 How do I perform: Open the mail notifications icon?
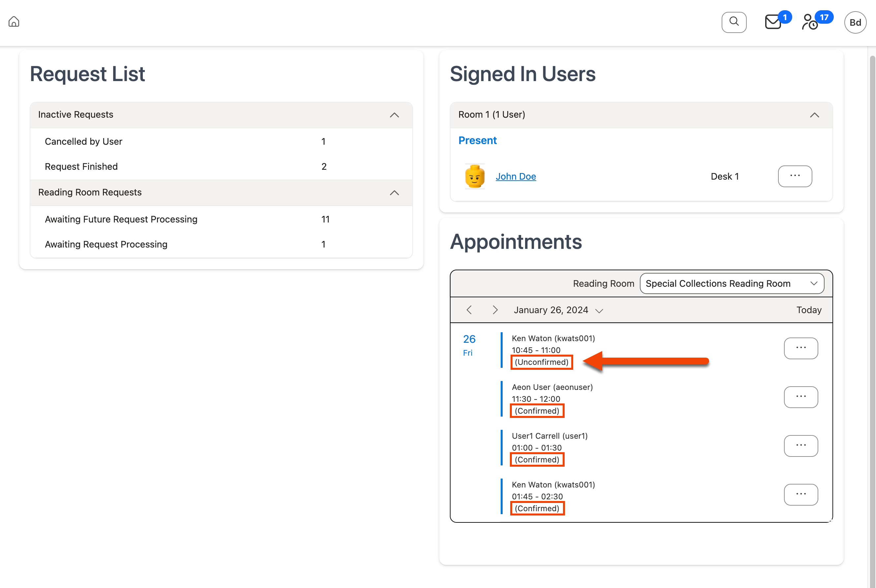point(773,22)
